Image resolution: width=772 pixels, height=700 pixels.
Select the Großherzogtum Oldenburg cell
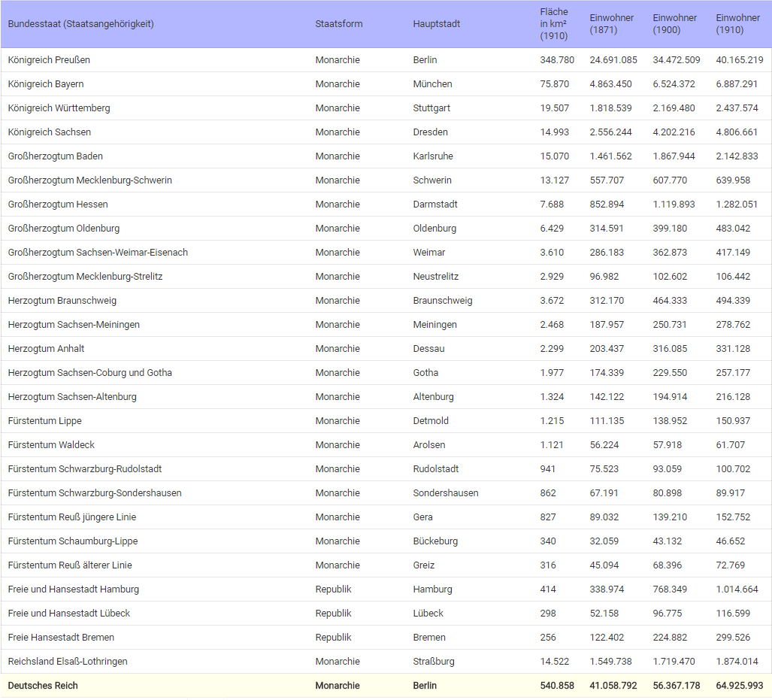[x=63, y=228]
